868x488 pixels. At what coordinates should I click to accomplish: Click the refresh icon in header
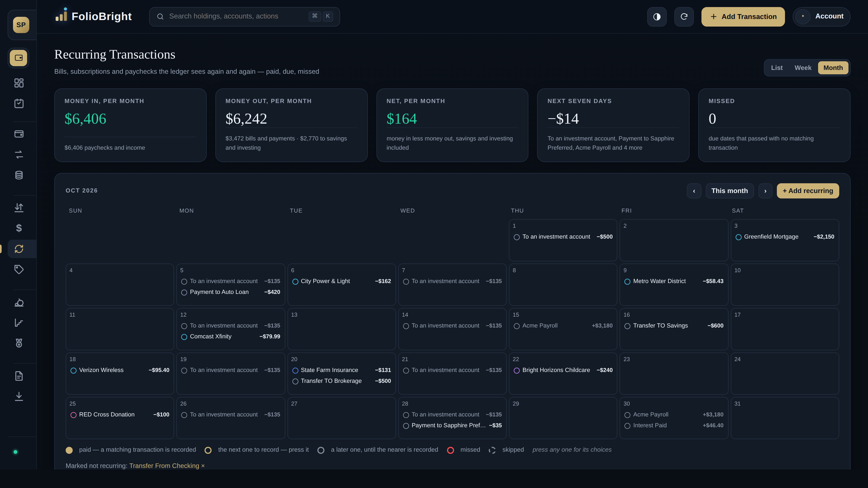pos(684,17)
